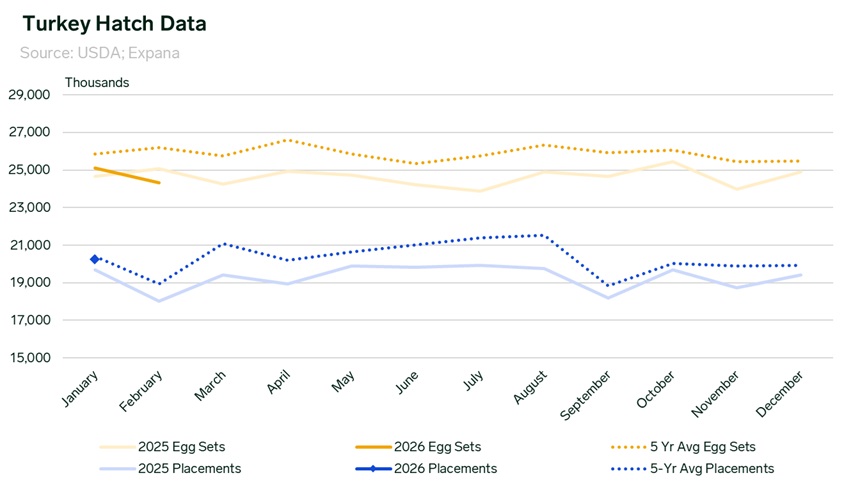
Task: Click the 2026 Placements diamond marker at January
Action: pyautogui.click(x=95, y=259)
